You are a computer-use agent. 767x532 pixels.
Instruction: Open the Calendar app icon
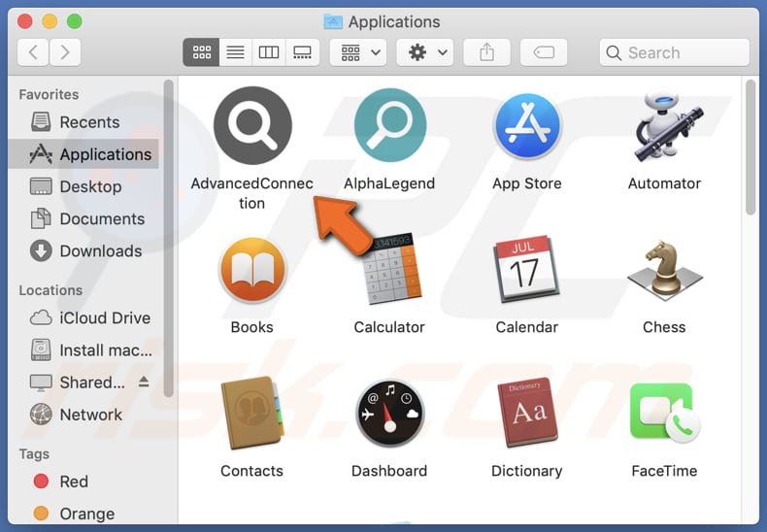pyautogui.click(x=526, y=269)
